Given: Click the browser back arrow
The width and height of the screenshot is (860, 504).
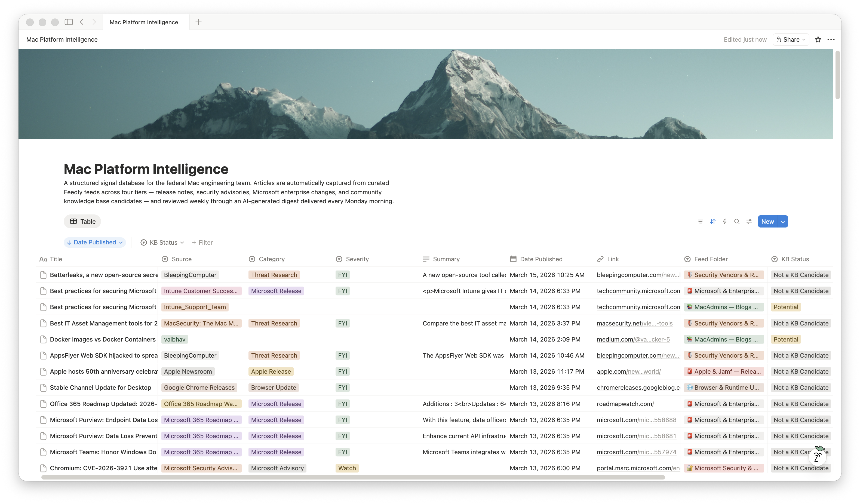Looking at the screenshot, I should [x=82, y=22].
